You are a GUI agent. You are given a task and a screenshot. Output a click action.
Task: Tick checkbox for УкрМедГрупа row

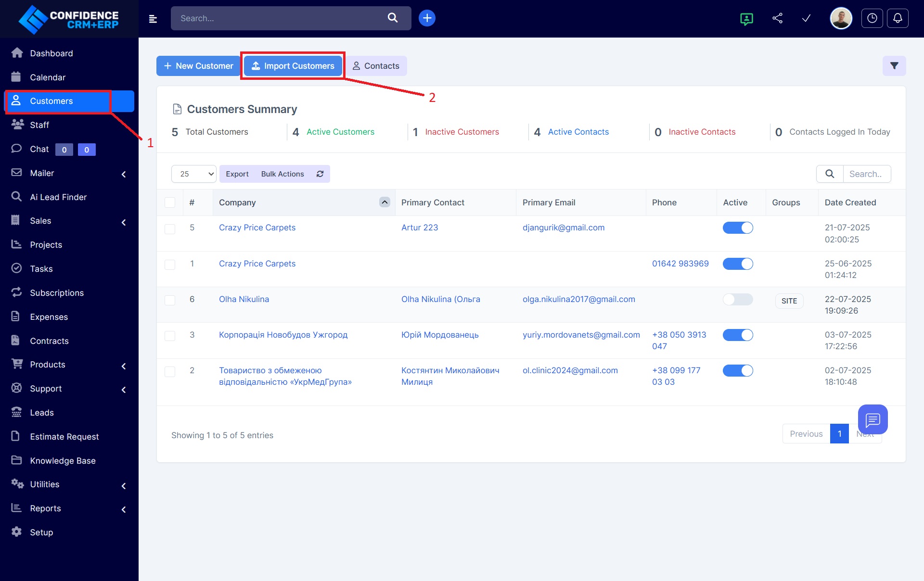pos(170,372)
